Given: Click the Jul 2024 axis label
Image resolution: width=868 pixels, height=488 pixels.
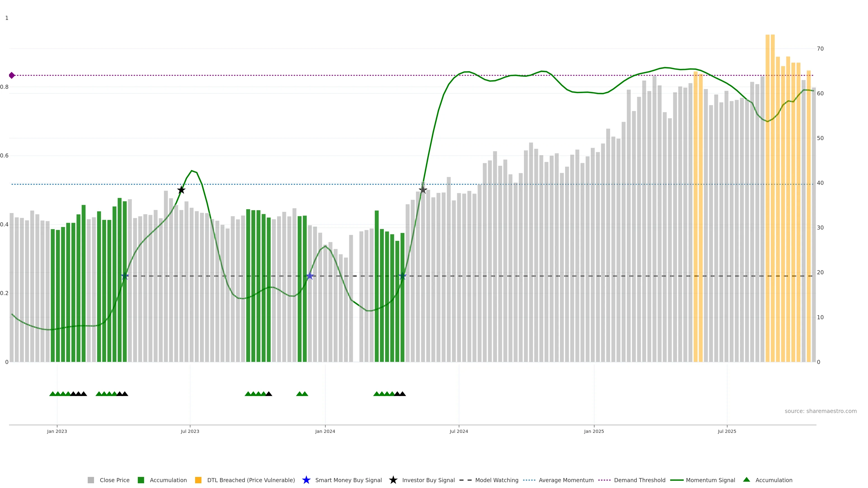Looking at the screenshot, I should click(x=459, y=432).
